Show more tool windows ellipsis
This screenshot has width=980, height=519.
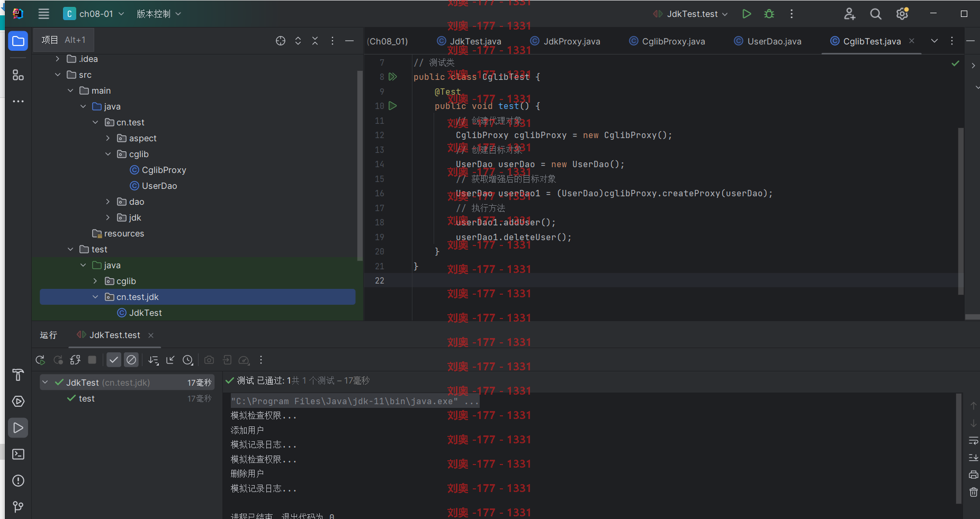point(18,101)
